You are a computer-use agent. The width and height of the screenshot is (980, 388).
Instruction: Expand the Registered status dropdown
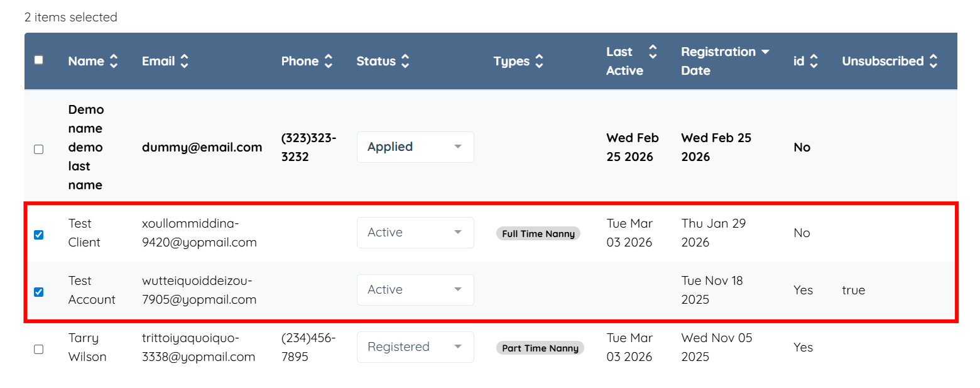tap(415, 347)
